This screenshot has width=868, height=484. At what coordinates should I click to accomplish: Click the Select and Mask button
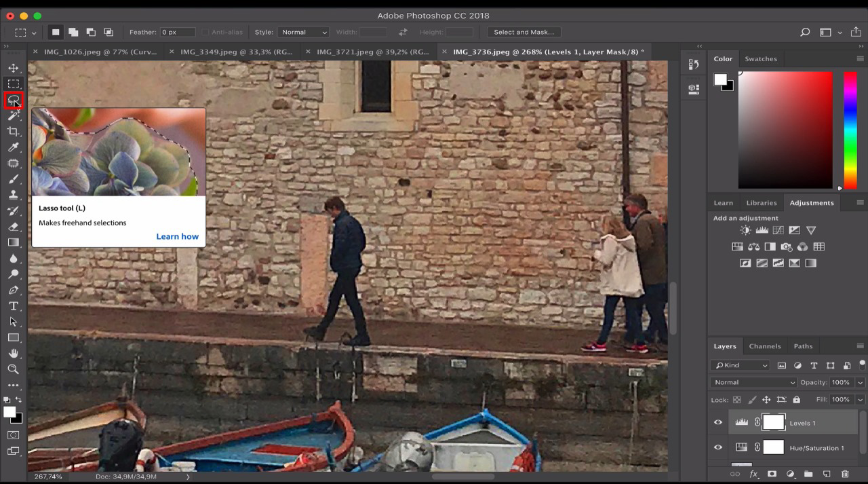524,32
